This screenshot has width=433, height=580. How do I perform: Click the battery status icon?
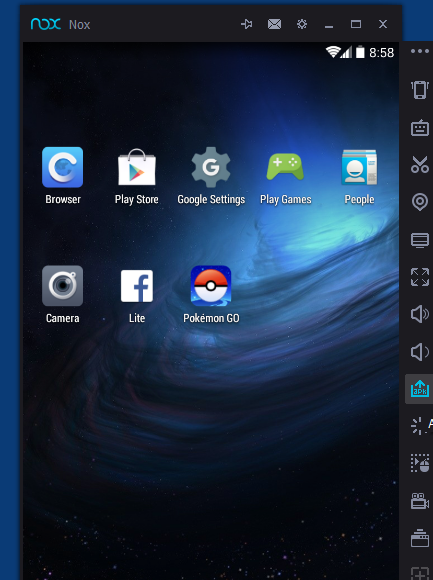(x=360, y=52)
